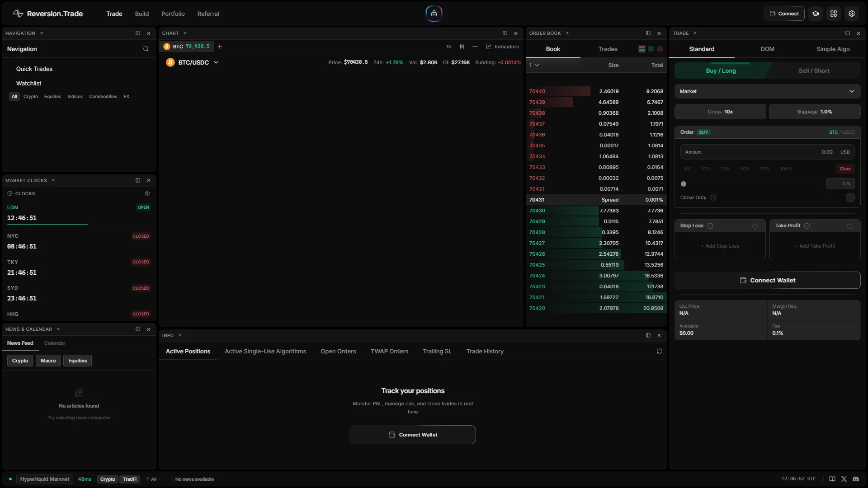
Task: Toggle the Close Only switch
Action: (x=850, y=198)
